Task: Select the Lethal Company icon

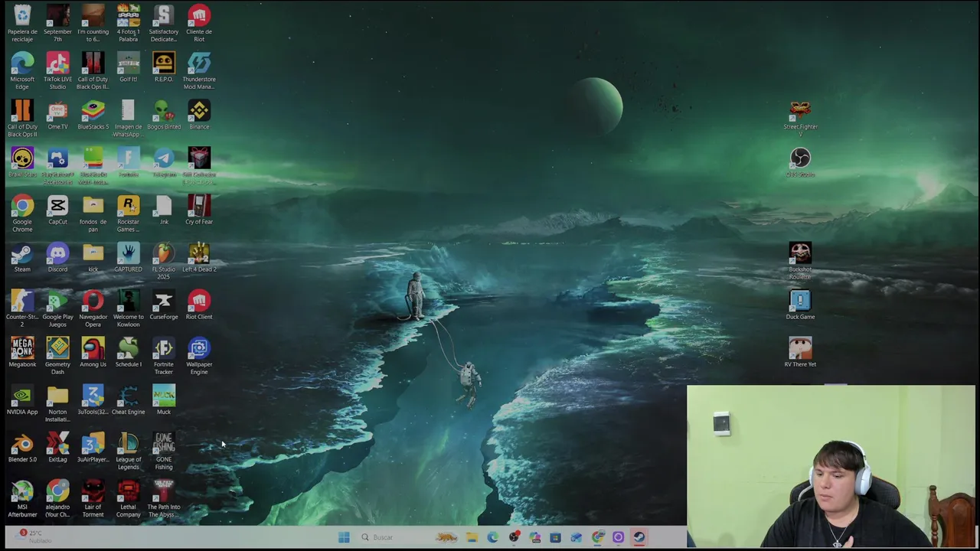Action: point(128,498)
